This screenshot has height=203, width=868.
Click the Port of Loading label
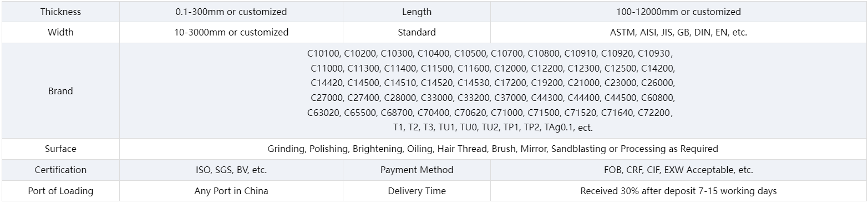(x=60, y=191)
